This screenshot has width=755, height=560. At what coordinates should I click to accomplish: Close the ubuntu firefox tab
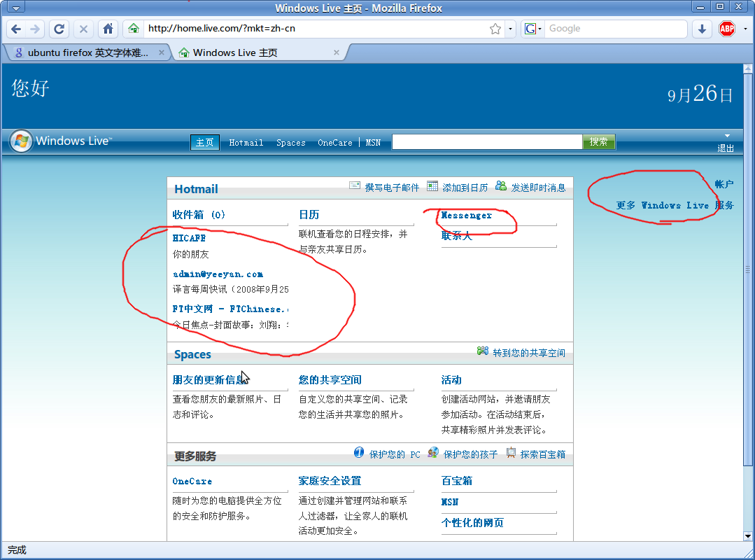point(162,52)
